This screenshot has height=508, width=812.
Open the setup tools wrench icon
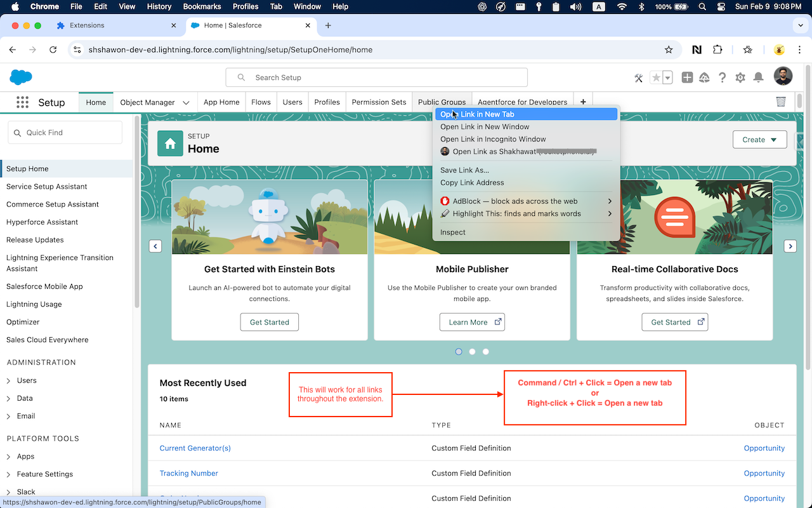tap(639, 77)
